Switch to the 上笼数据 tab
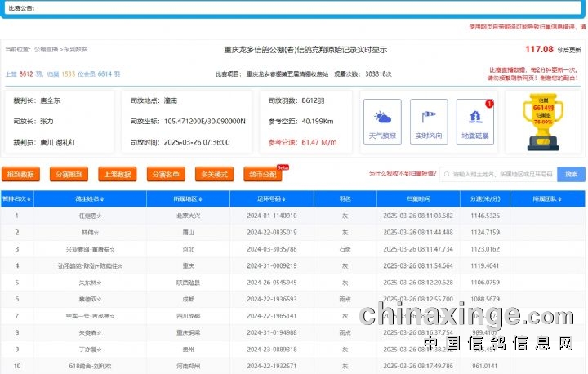This screenshot has width=588, height=374. [117, 175]
